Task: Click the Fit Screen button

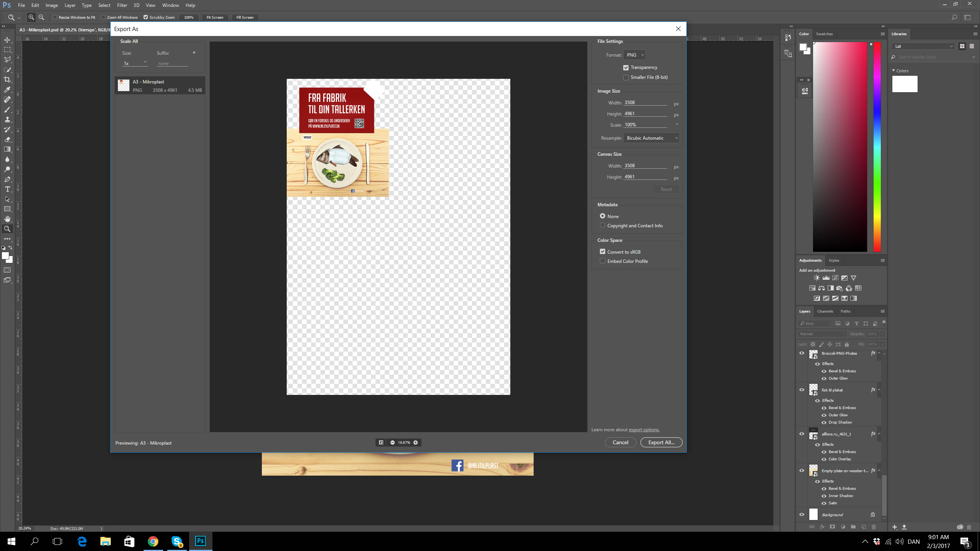Action: [215, 17]
